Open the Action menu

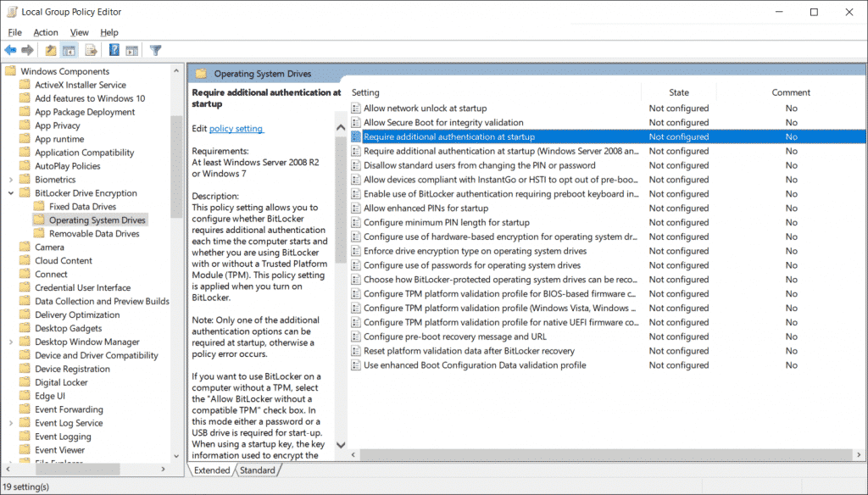point(46,32)
